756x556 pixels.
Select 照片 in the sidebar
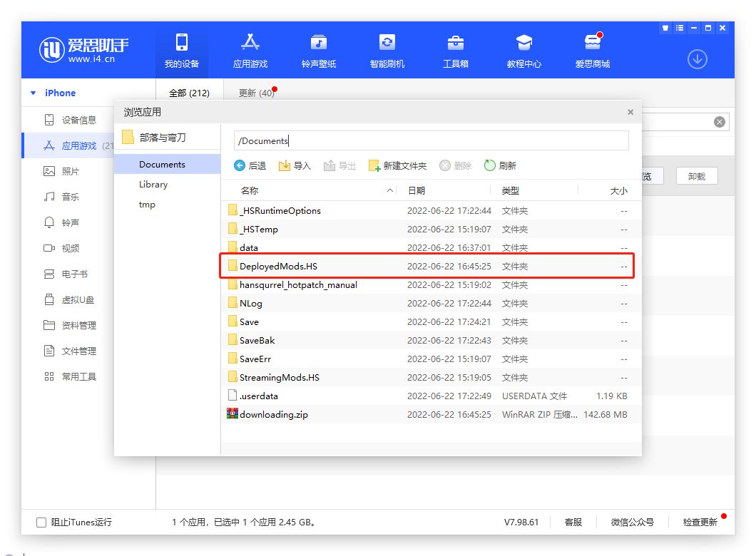click(x=62, y=171)
